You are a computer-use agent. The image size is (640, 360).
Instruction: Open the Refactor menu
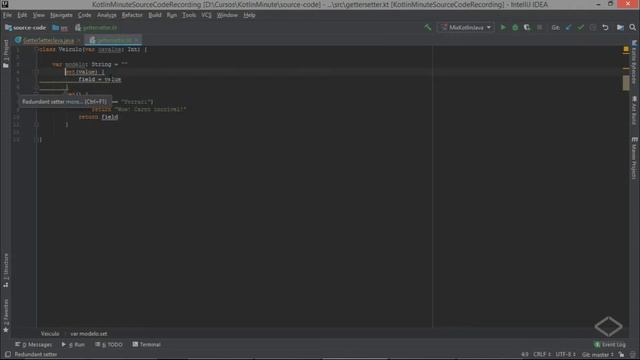[132, 15]
